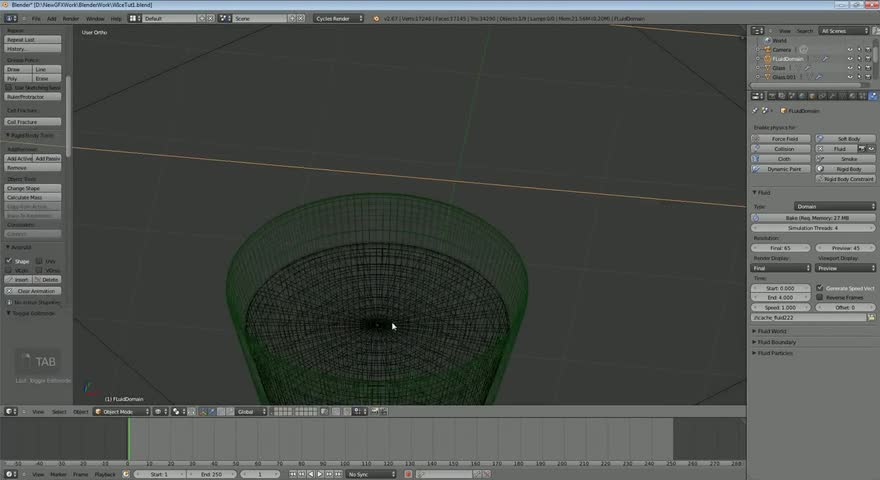Image resolution: width=880 pixels, height=480 pixels.
Task: Open the Render menu
Action: click(71, 19)
